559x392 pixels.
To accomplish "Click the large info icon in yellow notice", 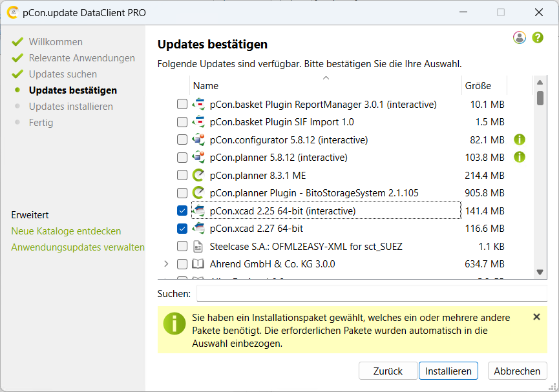I will tap(174, 324).
